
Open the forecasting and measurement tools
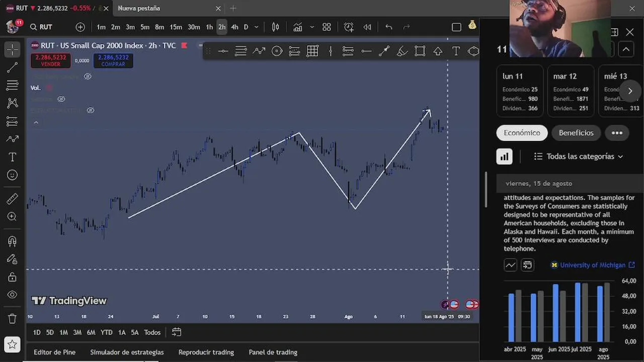point(13,121)
